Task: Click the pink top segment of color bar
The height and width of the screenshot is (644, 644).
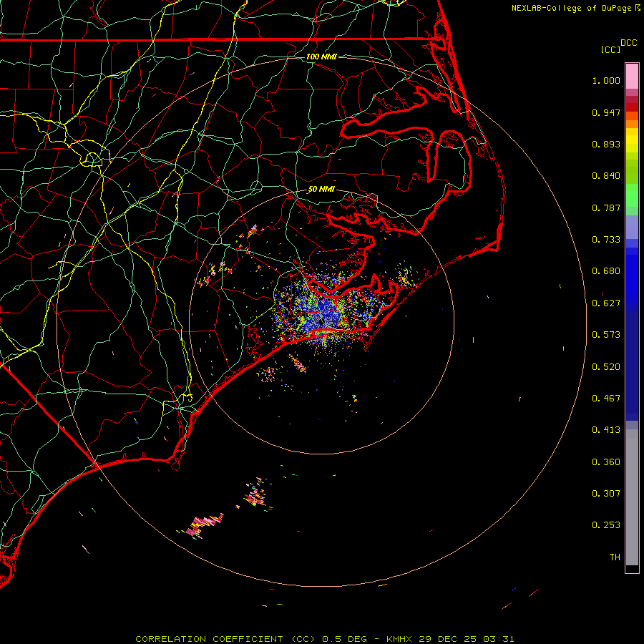Action: click(x=632, y=77)
